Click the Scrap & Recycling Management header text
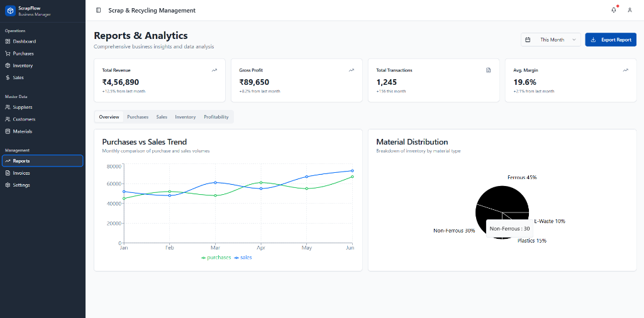This screenshot has width=644, height=318. coord(152,10)
